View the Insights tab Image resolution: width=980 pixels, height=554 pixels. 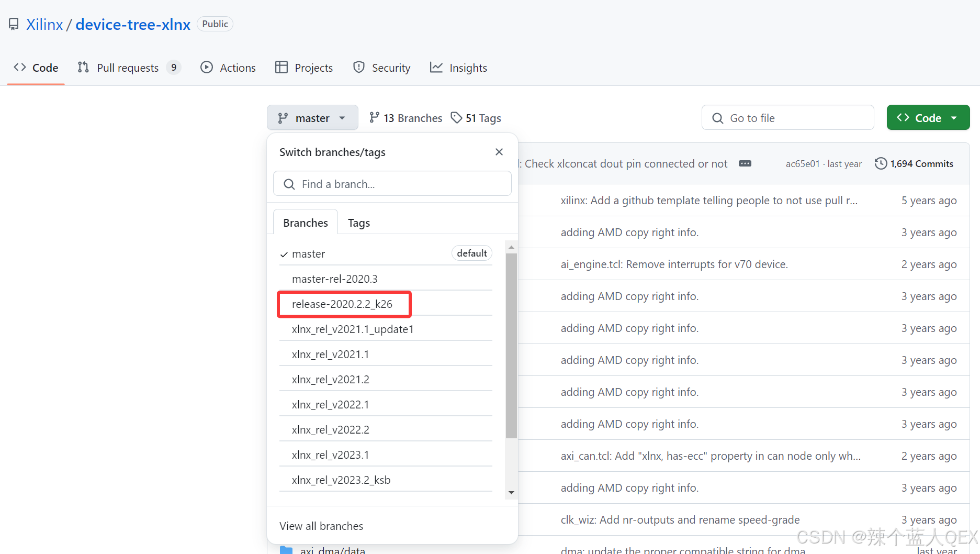pyautogui.click(x=458, y=68)
